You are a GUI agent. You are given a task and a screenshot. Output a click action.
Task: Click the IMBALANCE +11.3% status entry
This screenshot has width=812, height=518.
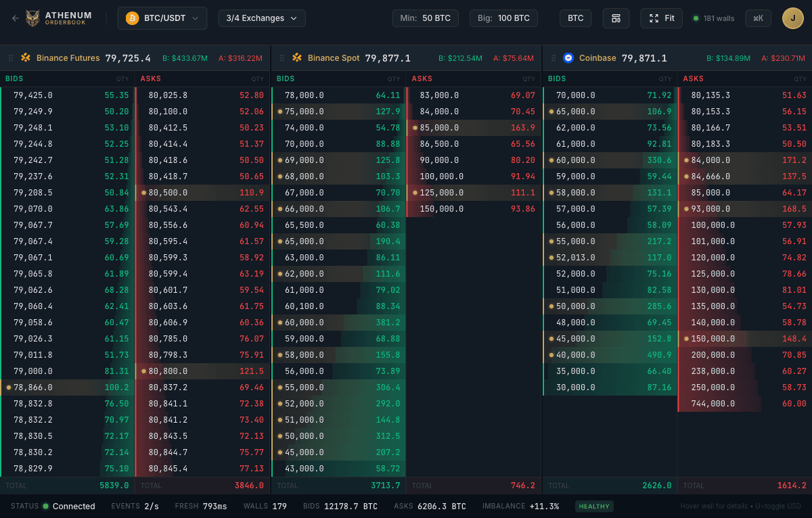tap(520, 506)
